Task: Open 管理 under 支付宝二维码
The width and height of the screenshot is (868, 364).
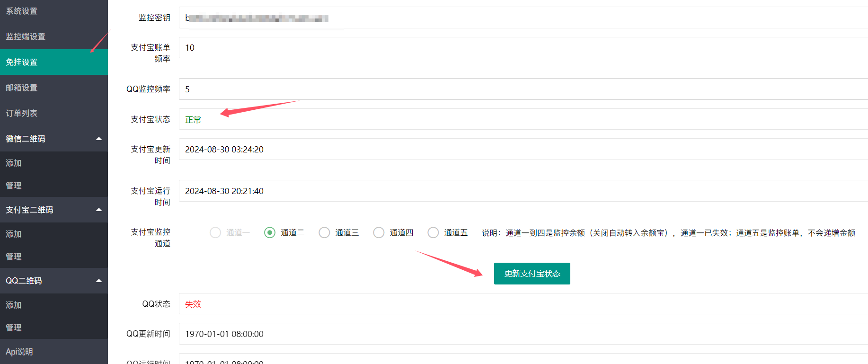Action: [x=54, y=257]
